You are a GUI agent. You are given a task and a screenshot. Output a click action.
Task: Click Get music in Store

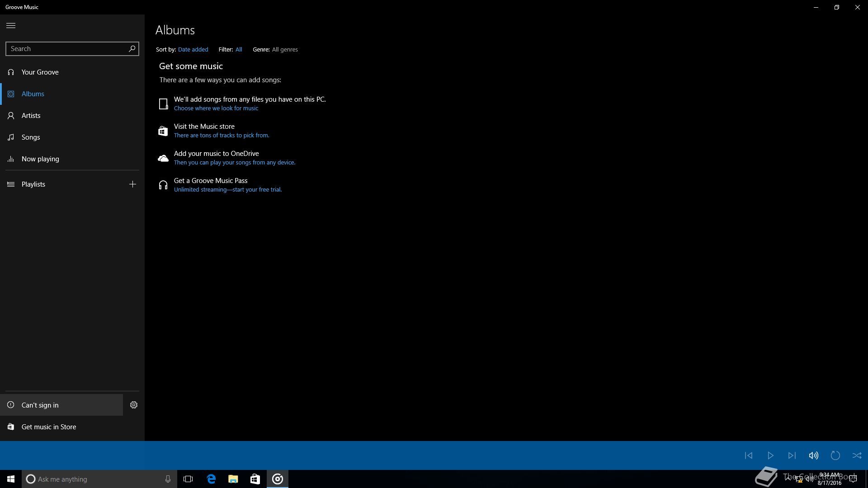[x=72, y=427]
